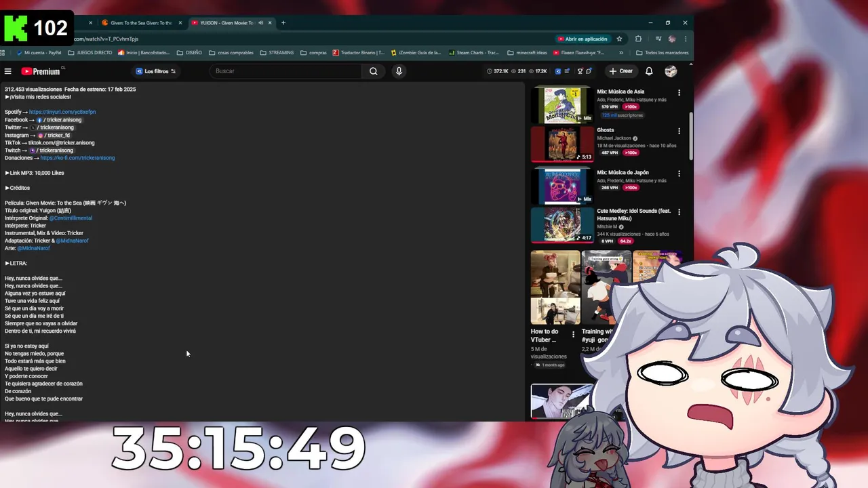Mute the audio indicator on YUIGON tab
This screenshot has width=868, height=488.
click(260, 23)
